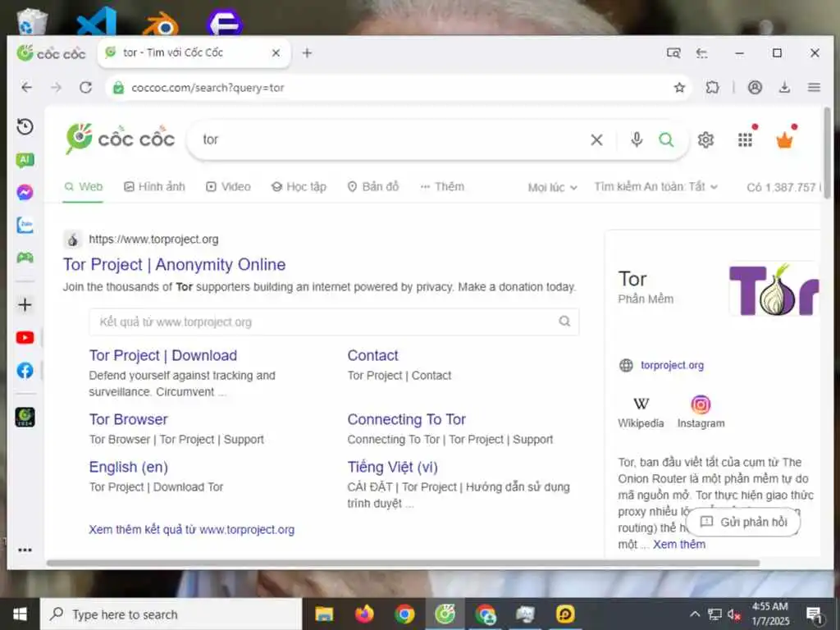Click the torproject.org site search field
Screen dimensions: 840x630
[334, 322]
